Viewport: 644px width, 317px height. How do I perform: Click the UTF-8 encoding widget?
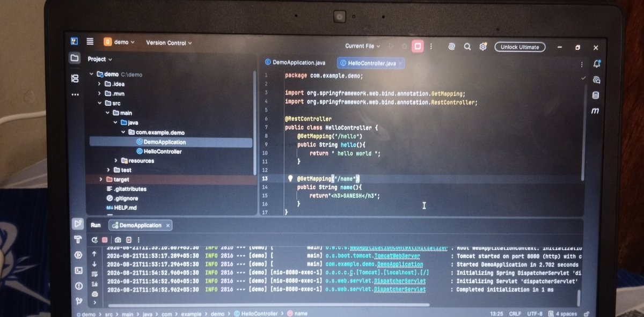(535, 314)
